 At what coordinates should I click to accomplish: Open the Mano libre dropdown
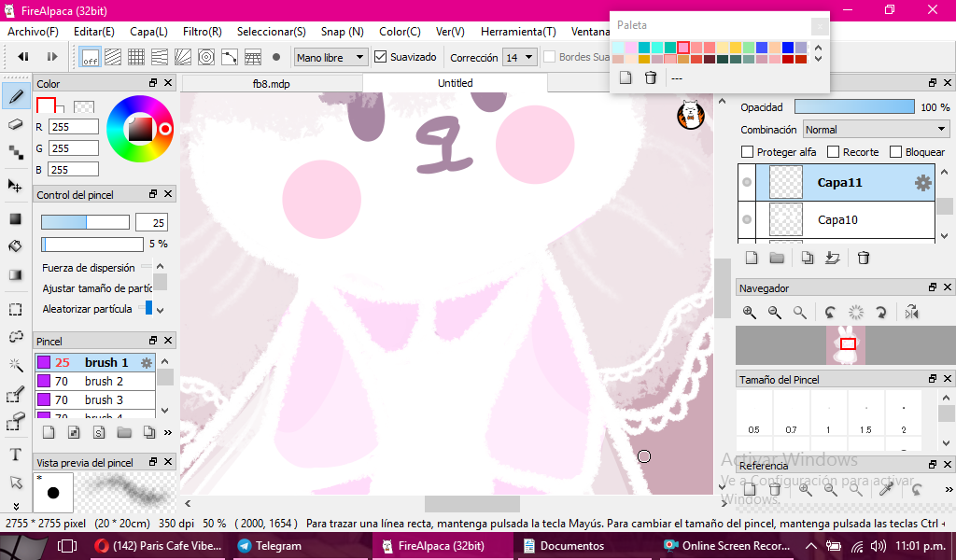[331, 57]
